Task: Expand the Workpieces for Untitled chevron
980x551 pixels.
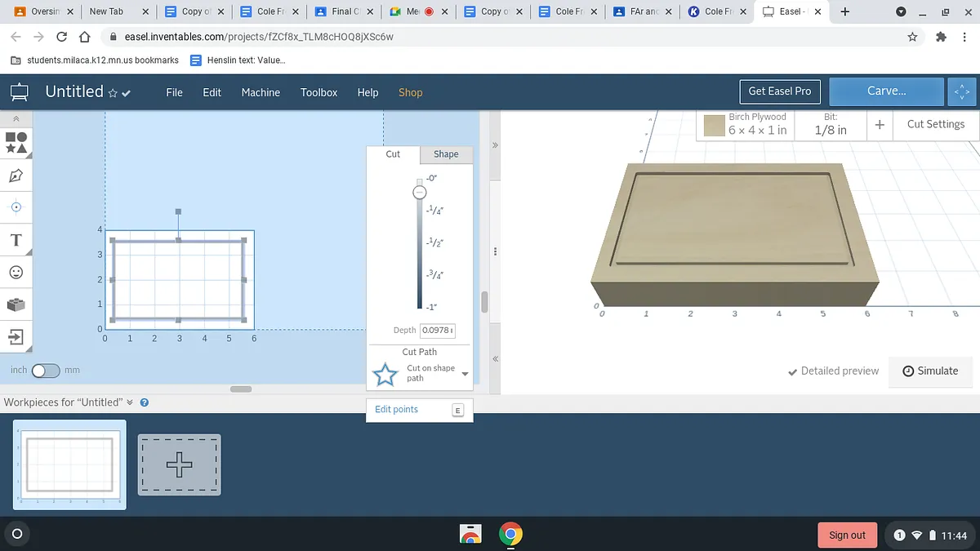Action: point(129,402)
